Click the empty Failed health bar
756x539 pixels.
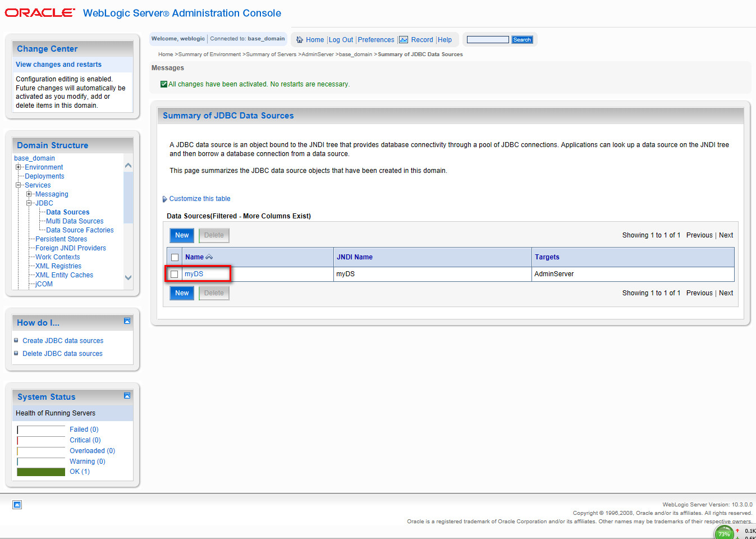41,430
